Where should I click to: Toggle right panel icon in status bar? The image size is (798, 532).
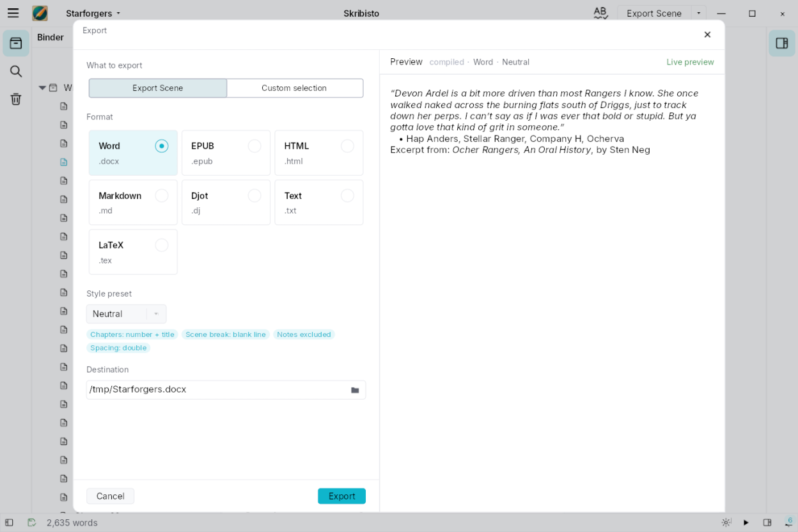click(767, 522)
